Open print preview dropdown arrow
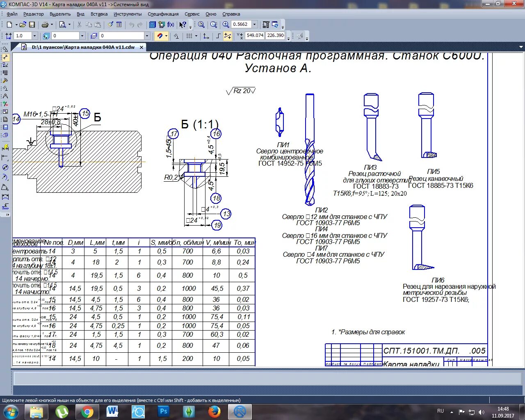Screen dimensions: 525x420 pos(69,25)
